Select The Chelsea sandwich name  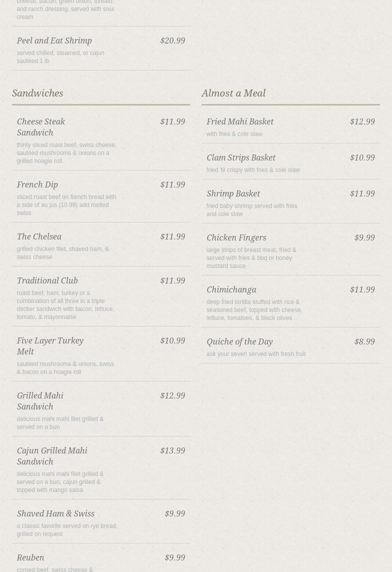(x=39, y=237)
